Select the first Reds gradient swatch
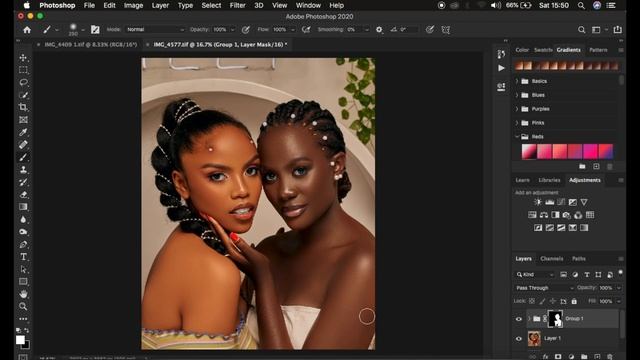Viewport: 640px width, 360px height. tap(529, 151)
